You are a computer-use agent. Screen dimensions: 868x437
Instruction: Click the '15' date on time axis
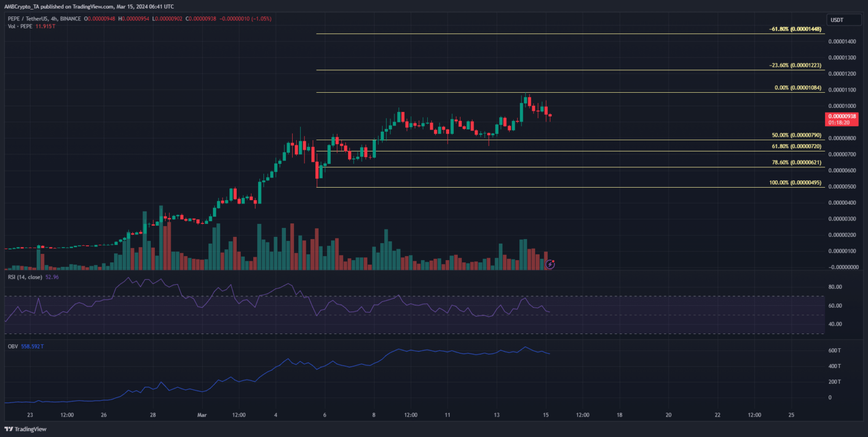546,415
